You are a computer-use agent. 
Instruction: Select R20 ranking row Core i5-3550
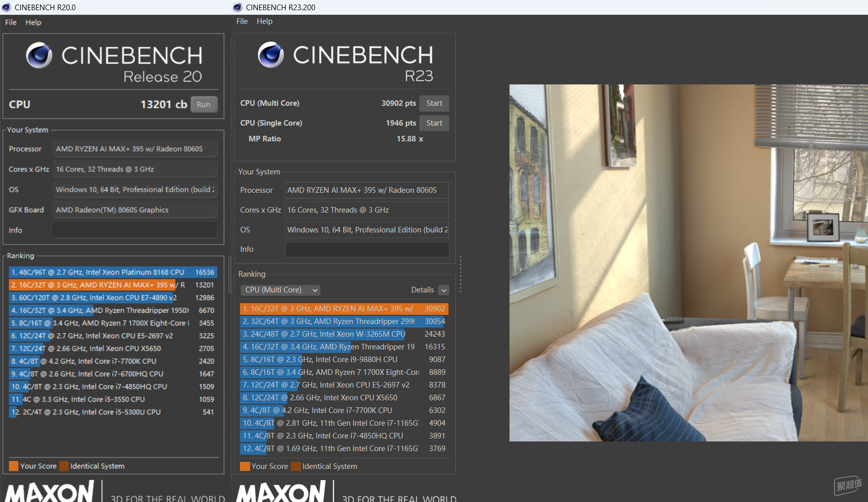(113, 399)
